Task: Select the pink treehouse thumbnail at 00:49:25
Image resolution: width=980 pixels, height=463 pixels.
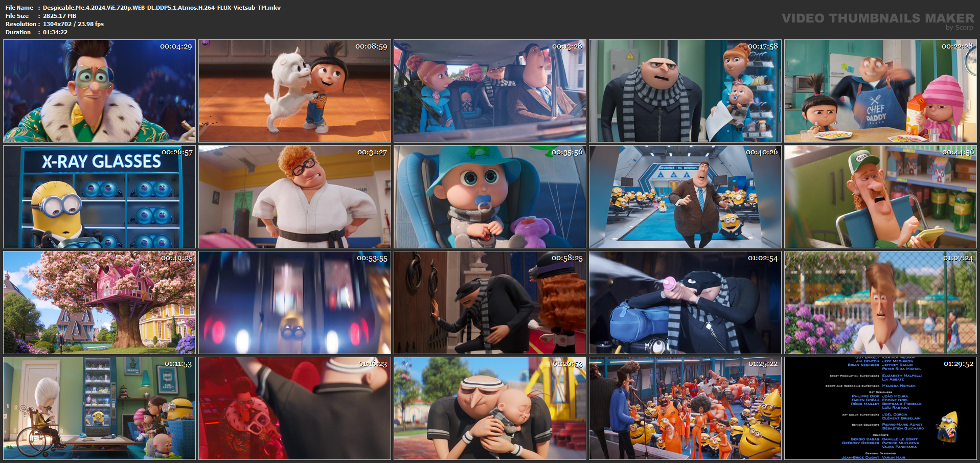Action: 100,303
